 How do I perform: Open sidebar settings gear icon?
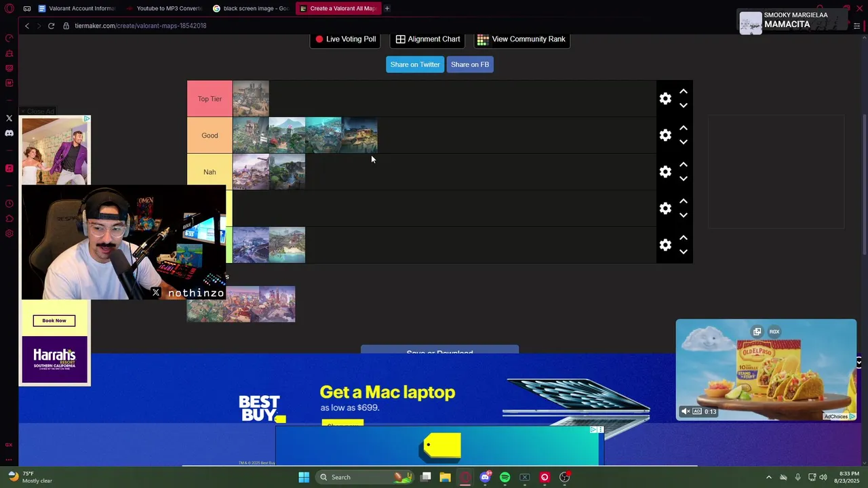point(9,233)
